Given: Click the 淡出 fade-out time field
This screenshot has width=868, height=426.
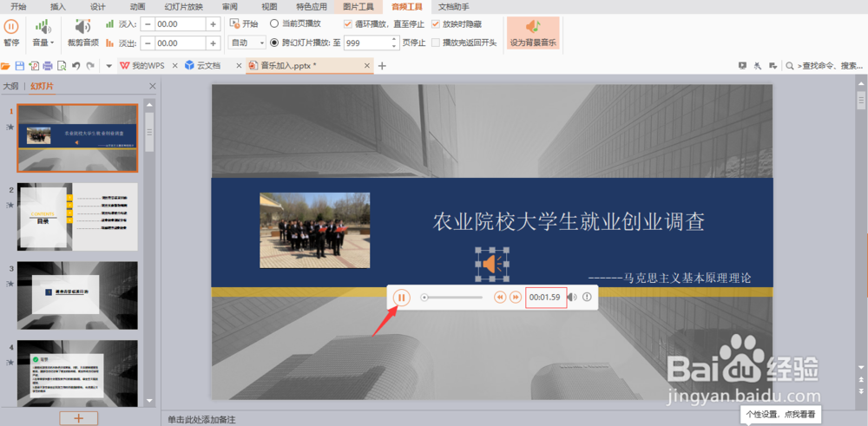Looking at the screenshot, I should (180, 43).
